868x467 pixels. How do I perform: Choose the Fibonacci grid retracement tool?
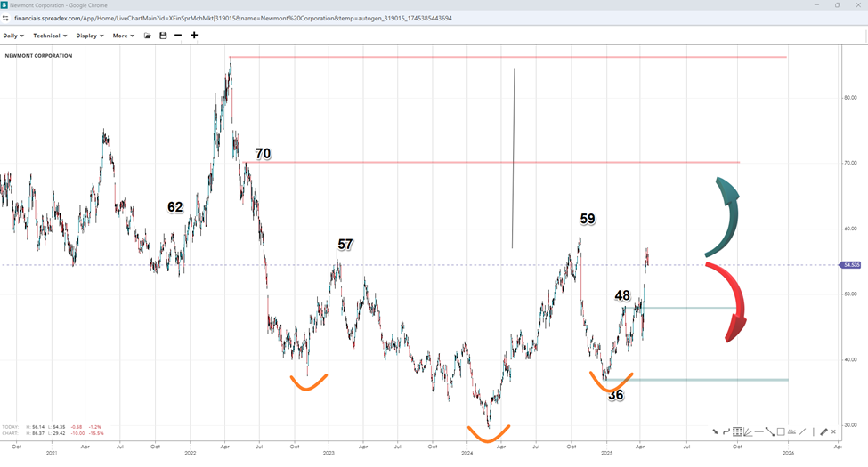(737, 431)
